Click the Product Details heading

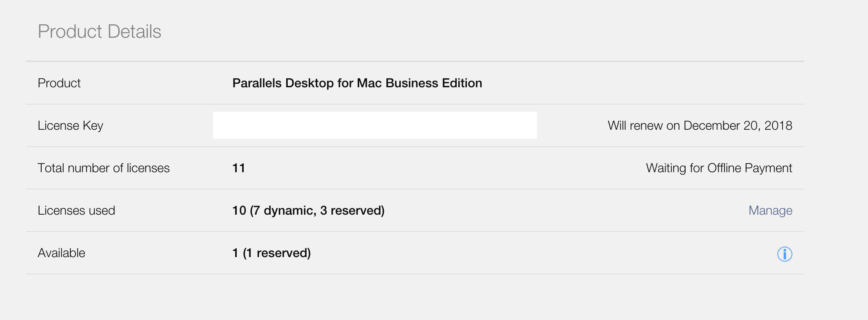(x=99, y=31)
